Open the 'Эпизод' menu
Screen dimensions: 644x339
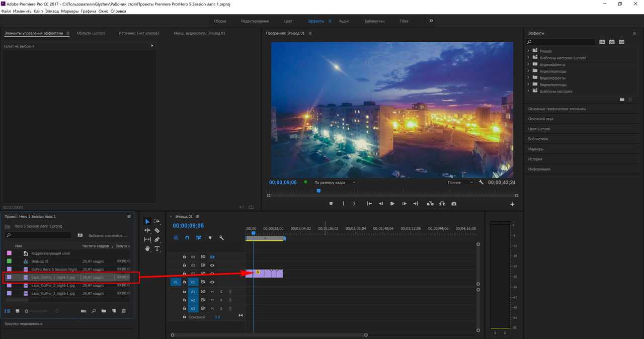click(x=52, y=11)
